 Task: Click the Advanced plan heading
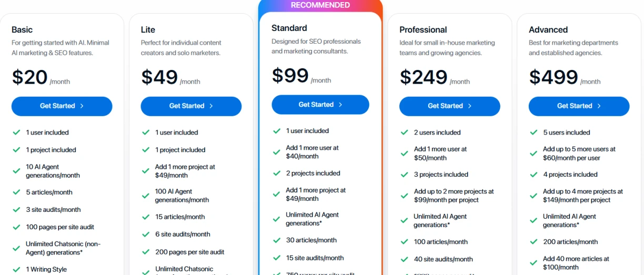(548, 30)
